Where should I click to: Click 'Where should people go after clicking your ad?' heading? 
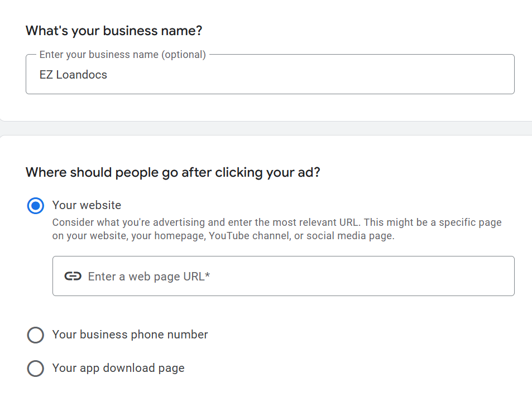click(173, 172)
